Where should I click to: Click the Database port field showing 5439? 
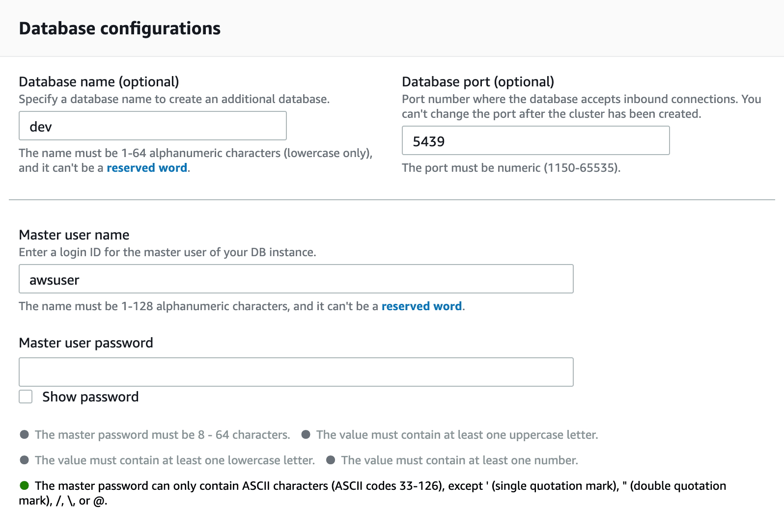coord(535,141)
